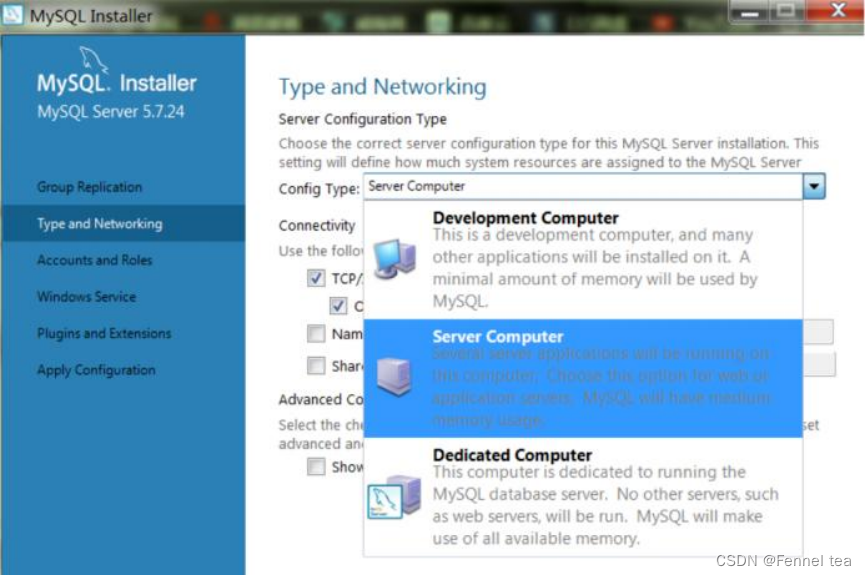Collapse the Config Type dropdown arrow
The height and width of the screenshot is (576, 866).
pyautogui.click(x=814, y=186)
